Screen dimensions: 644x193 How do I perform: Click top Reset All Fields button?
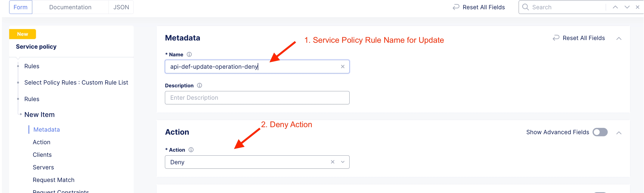tap(479, 7)
